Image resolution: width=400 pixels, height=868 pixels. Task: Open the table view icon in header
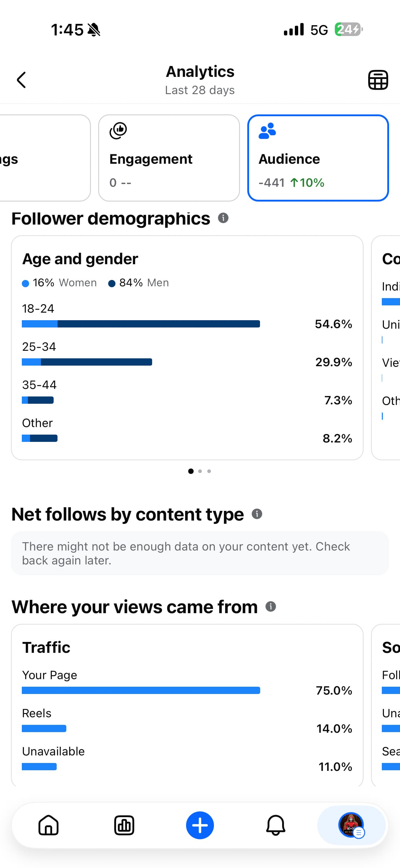pos(378,80)
